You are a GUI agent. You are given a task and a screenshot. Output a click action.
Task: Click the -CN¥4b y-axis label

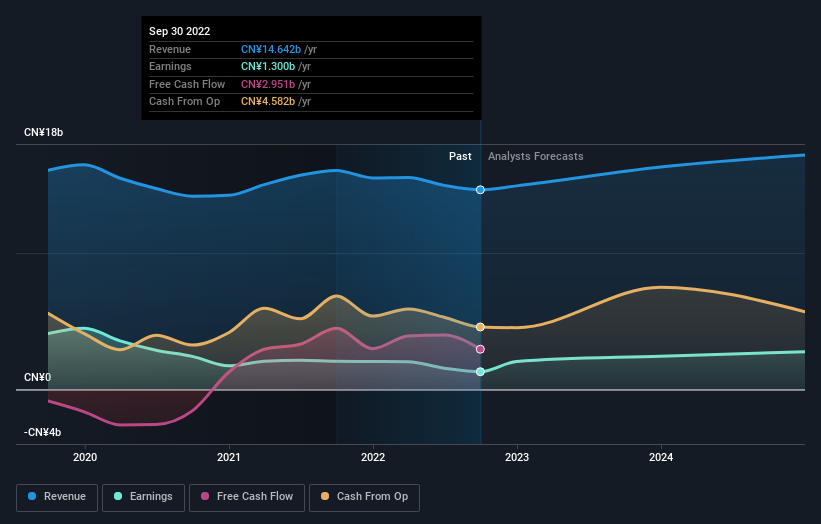pos(42,432)
